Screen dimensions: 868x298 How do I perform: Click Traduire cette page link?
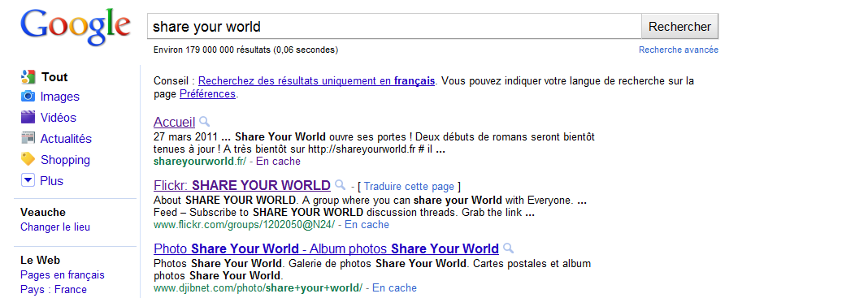(x=409, y=186)
